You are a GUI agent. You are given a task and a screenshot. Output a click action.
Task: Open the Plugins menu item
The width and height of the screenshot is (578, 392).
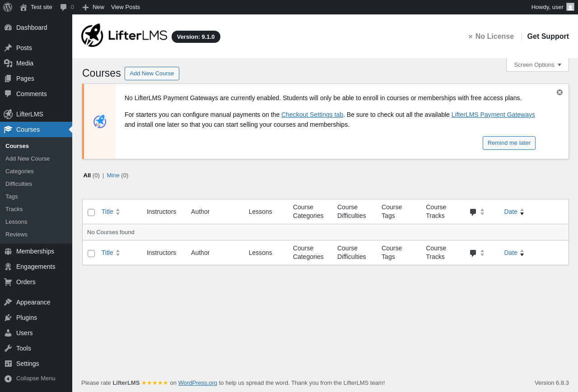coord(27,318)
